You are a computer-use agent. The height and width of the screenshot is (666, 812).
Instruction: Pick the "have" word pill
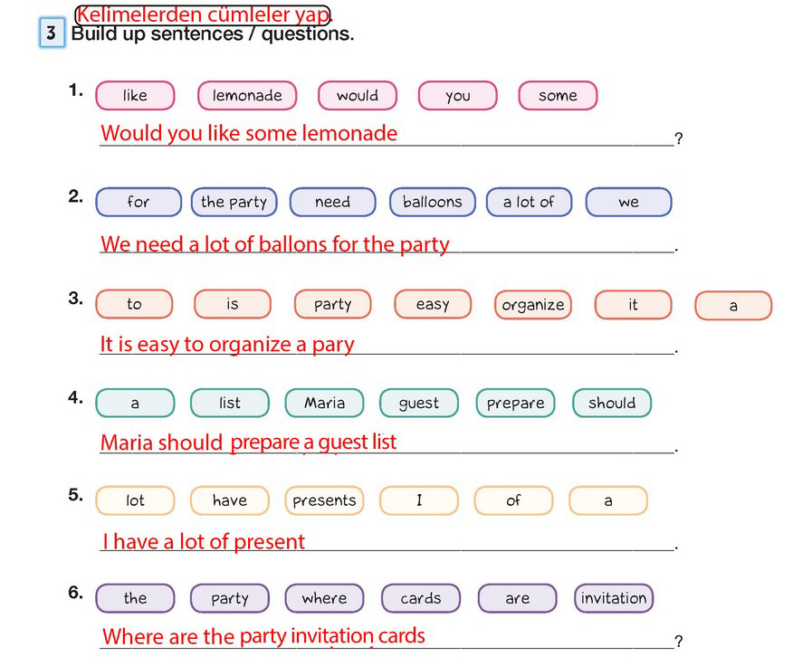(x=230, y=500)
